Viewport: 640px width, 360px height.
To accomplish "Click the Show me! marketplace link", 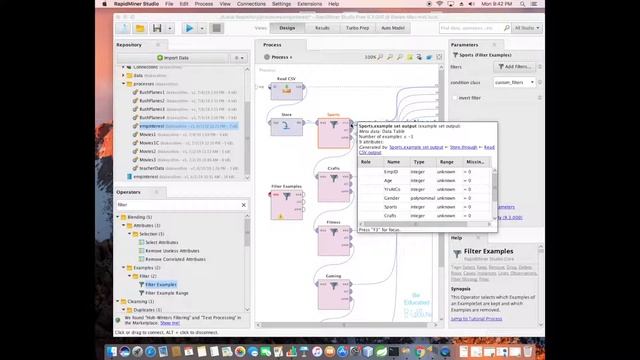I will pos(170,323).
